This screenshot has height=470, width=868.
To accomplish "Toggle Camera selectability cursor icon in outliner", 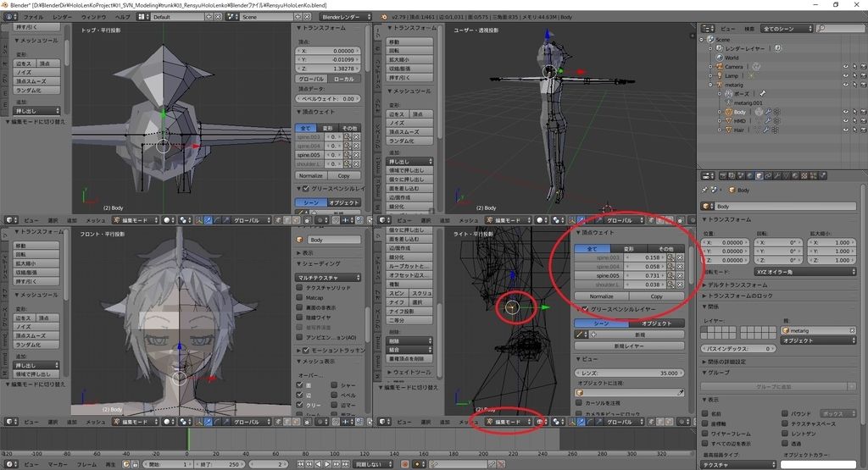I will coord(854,67).
